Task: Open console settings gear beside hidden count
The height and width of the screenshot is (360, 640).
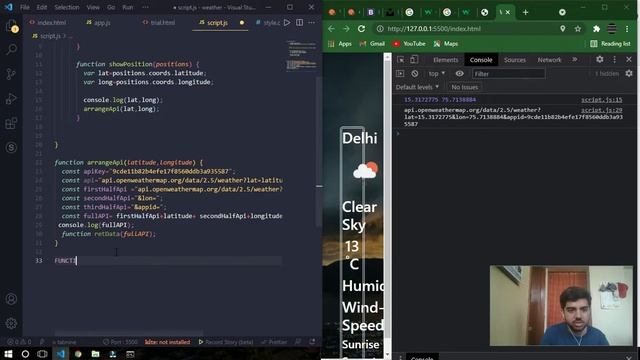Action: pyautogui.click(x=629, y=73)
